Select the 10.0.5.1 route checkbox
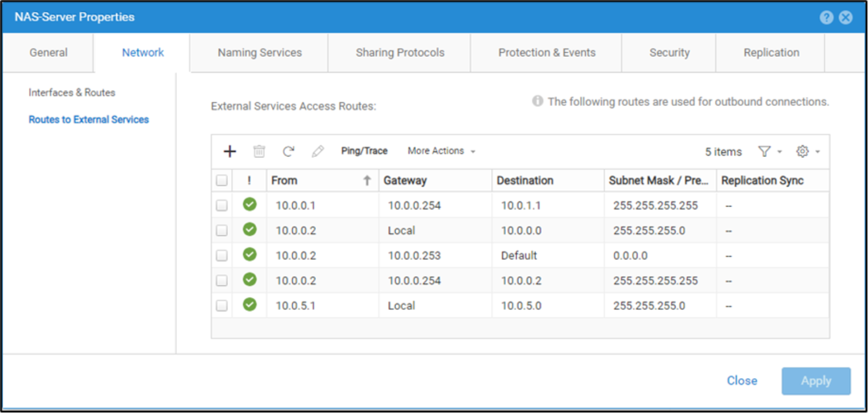 point(222,306)
